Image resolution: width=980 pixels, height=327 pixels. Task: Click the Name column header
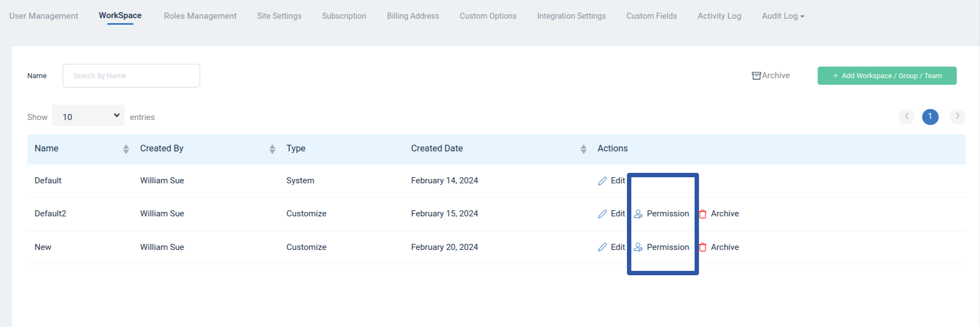tap(46, 149)
